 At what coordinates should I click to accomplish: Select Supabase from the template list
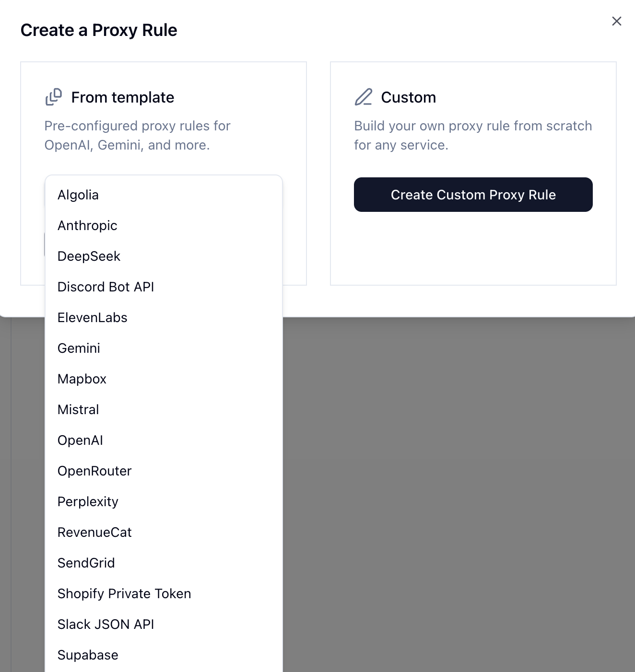pos(88,655)
